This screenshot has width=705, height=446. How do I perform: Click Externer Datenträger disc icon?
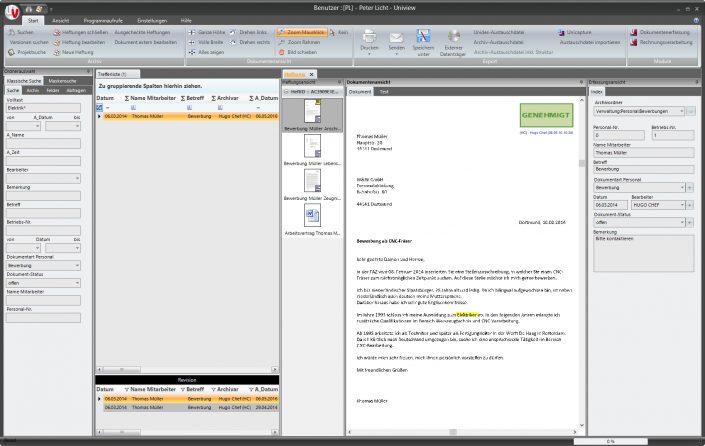(x=453, y=36)
